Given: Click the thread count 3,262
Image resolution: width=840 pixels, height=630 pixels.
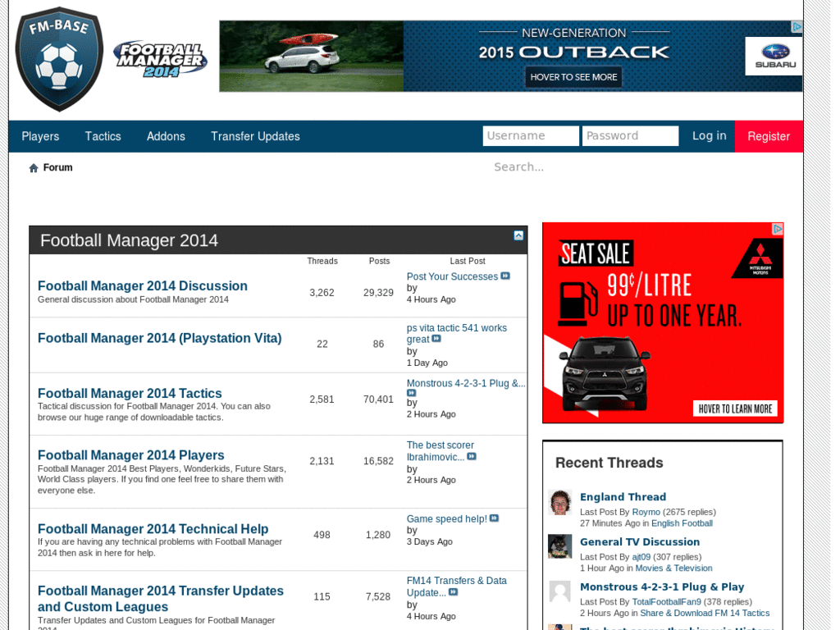Looking at the screenshot, I should click(322, 293).
